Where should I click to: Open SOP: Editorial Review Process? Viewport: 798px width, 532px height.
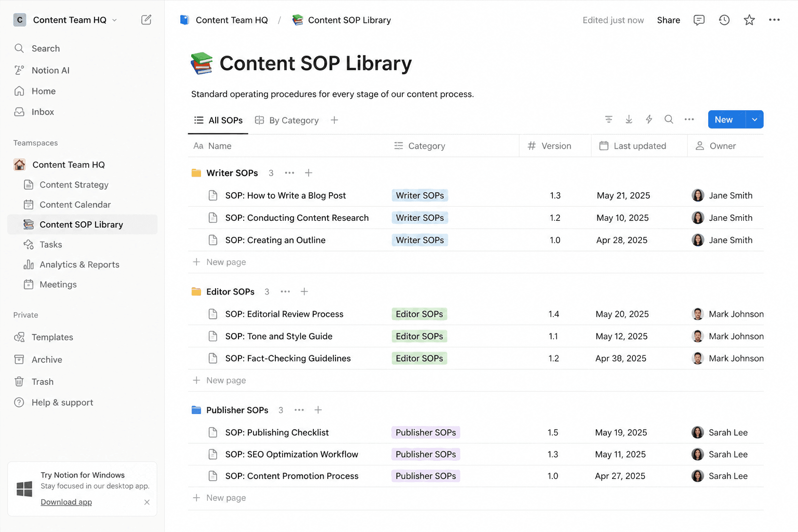(x=284, y=314)
